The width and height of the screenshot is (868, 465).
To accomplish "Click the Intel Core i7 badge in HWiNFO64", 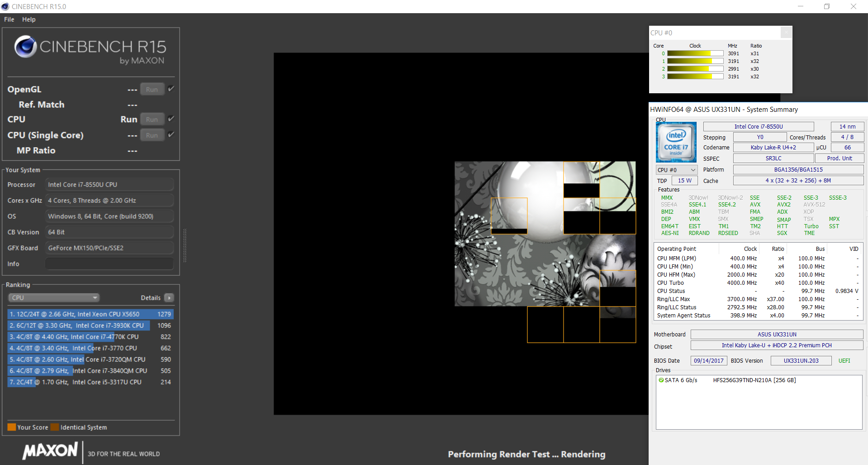I will [x=676, y=142].
